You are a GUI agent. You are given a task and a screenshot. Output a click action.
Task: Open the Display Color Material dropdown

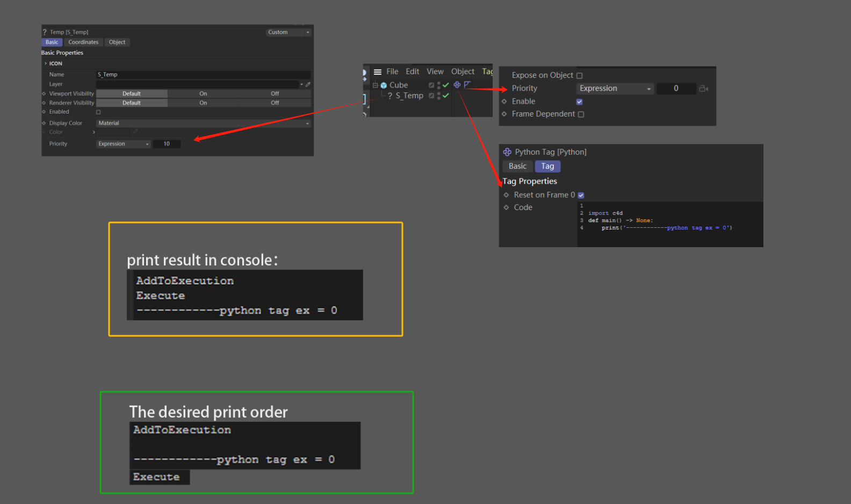(203, 124)
